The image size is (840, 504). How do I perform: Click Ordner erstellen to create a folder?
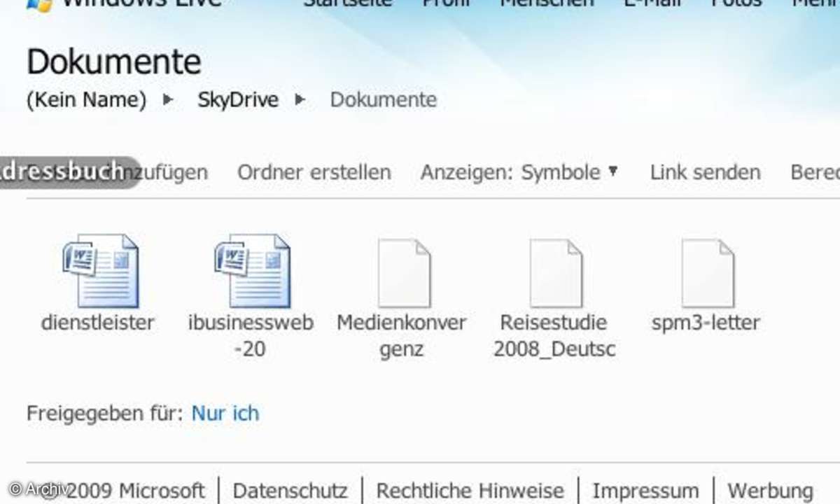[314, 172]
